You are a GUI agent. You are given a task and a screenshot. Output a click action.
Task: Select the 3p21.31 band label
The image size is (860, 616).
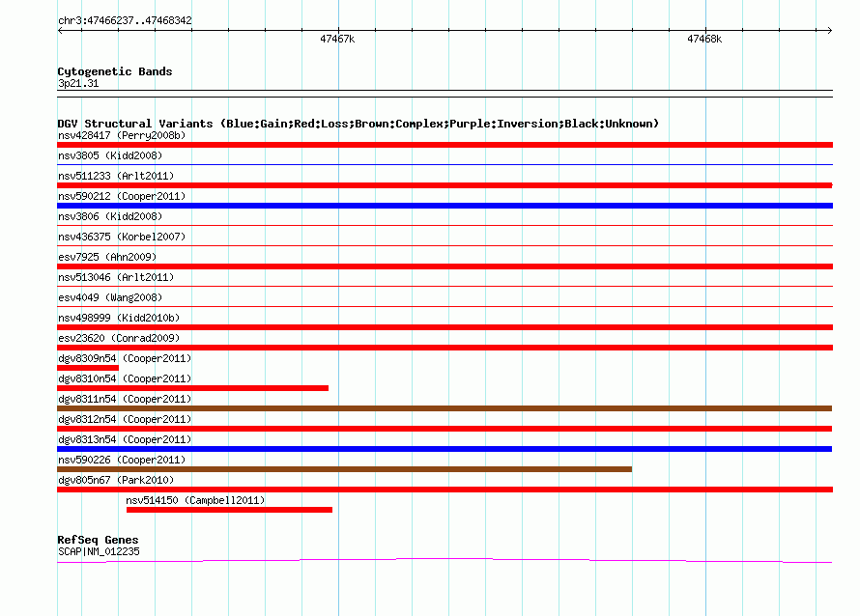78,83
